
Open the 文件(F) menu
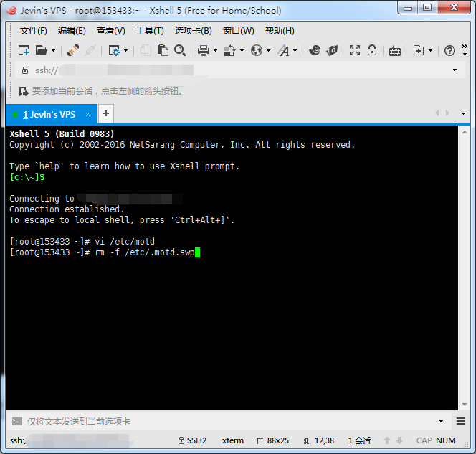click(34, 31)
